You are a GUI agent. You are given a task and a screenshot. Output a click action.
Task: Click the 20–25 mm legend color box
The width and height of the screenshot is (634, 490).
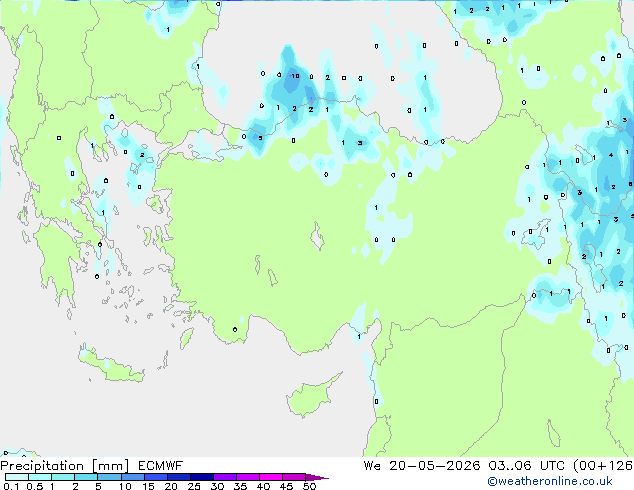point(178,477)
